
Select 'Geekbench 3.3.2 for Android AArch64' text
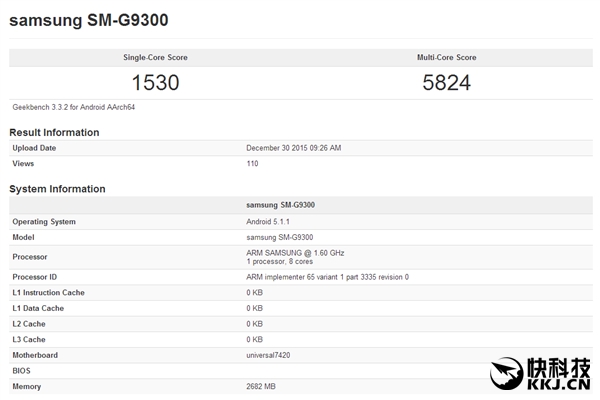point(73,107)
